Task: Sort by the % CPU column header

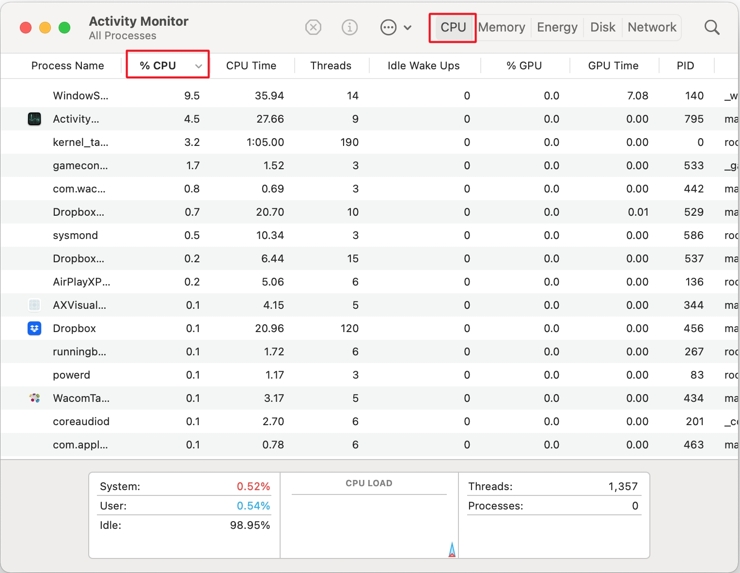Action: (158, 66)
